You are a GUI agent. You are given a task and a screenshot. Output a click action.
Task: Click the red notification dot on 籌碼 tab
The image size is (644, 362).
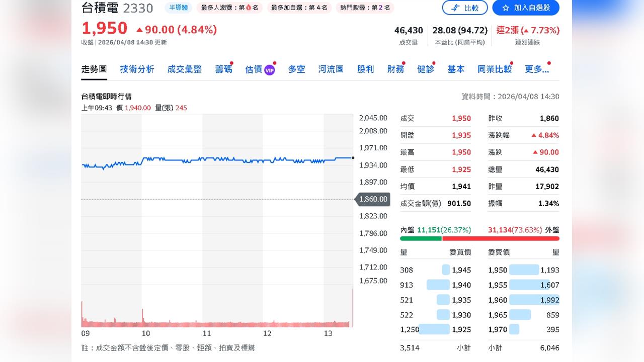click(231, 64)
